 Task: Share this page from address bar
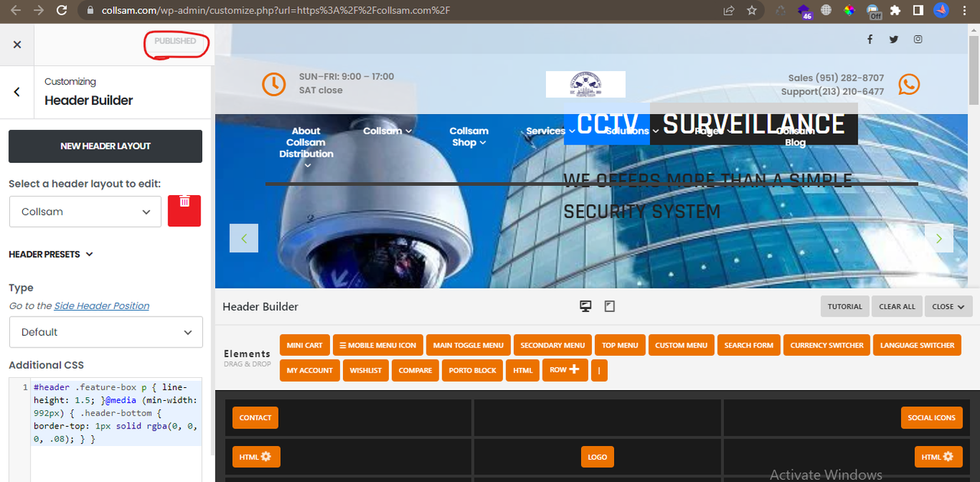click(729, 11)
